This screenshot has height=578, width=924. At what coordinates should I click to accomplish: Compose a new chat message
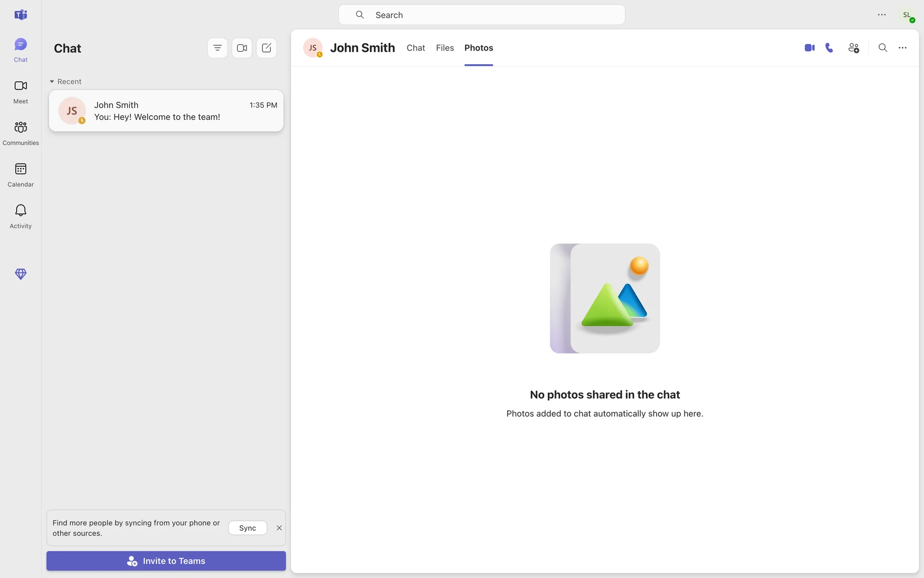pos(267,48)
